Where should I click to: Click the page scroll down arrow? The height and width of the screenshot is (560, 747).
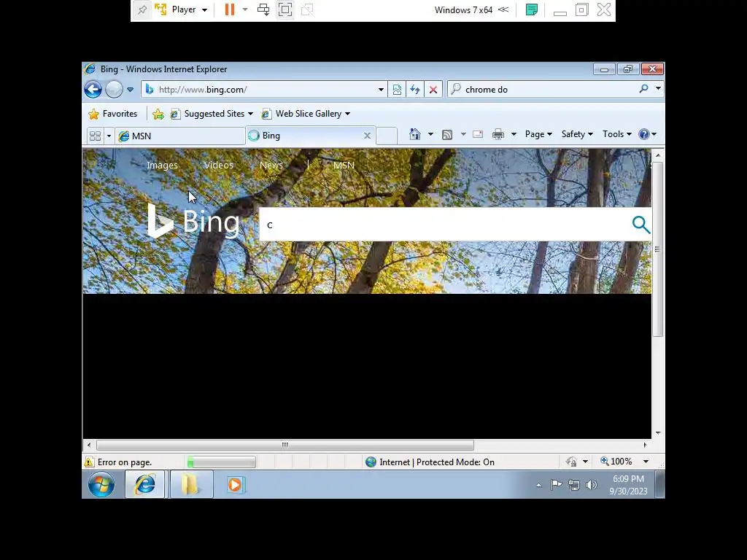click(x=658, y=433)
